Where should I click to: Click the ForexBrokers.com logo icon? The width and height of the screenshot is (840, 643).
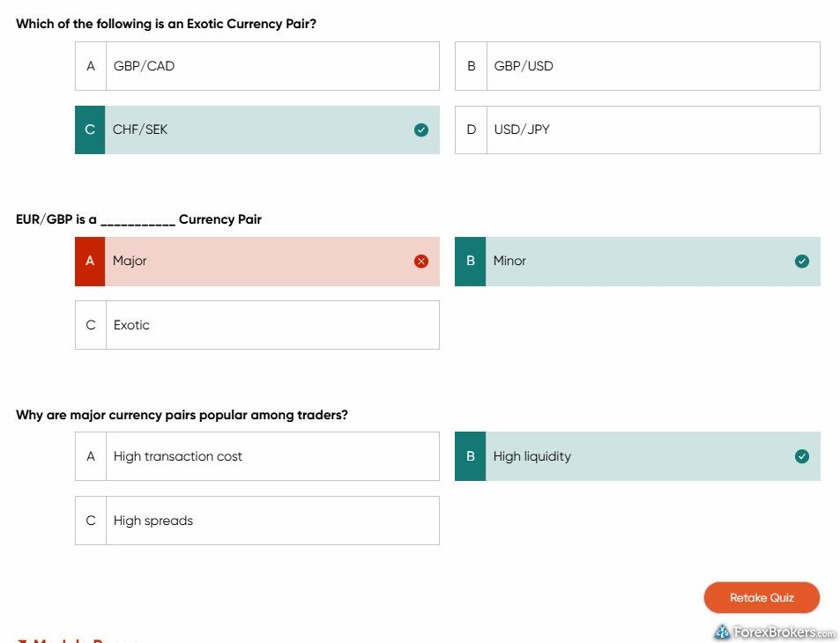722,632
